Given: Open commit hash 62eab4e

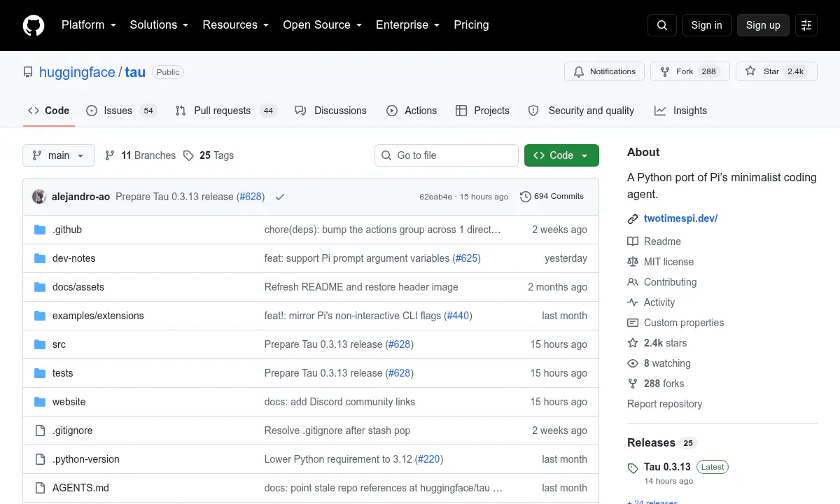Looking at the screenshot, I should point(436,197).
